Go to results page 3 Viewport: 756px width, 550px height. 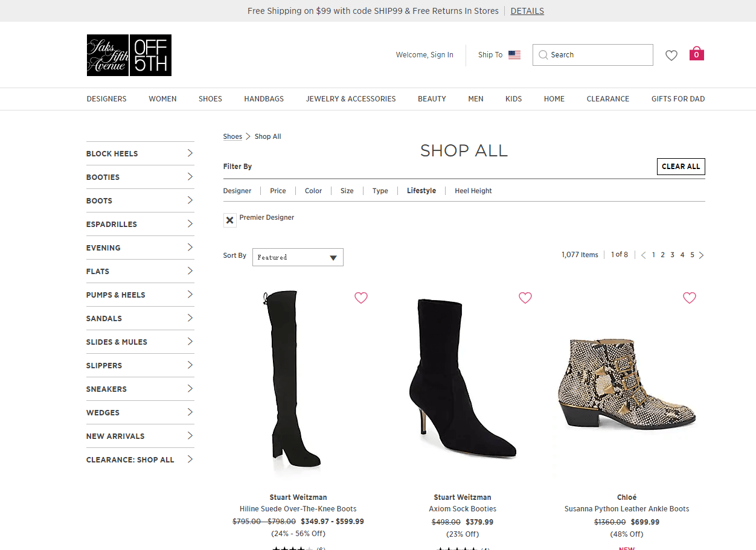click(x=672, y=255)
